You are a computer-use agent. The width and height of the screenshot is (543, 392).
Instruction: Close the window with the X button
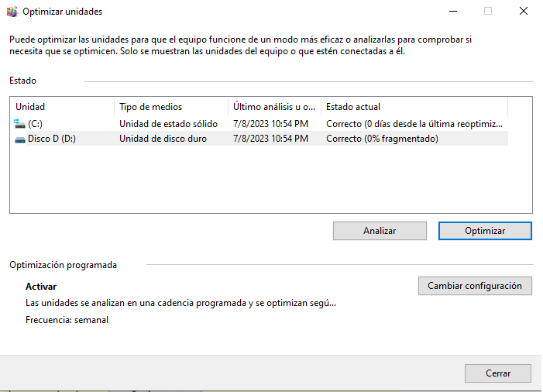[524, 12]
